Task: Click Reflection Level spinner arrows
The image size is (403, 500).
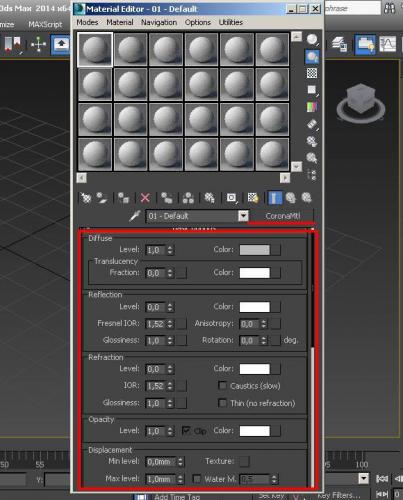Action: tap(170, 307)
